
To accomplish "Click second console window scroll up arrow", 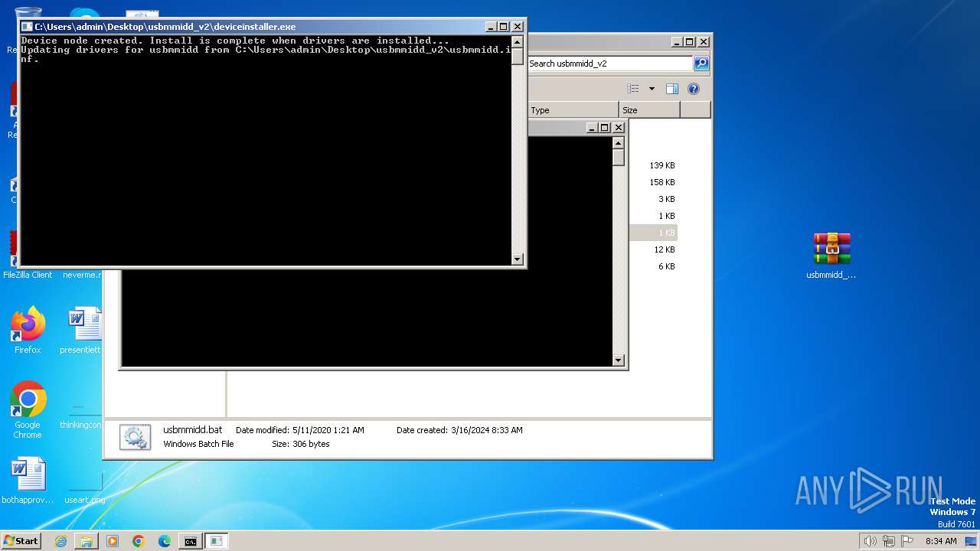I will pos(619,143).
